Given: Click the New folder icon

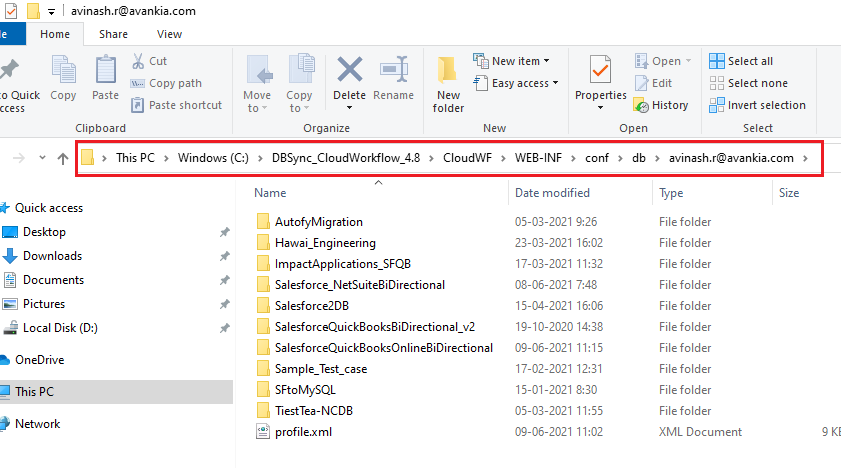Looking at the screenshot, I should click(448, 72).
